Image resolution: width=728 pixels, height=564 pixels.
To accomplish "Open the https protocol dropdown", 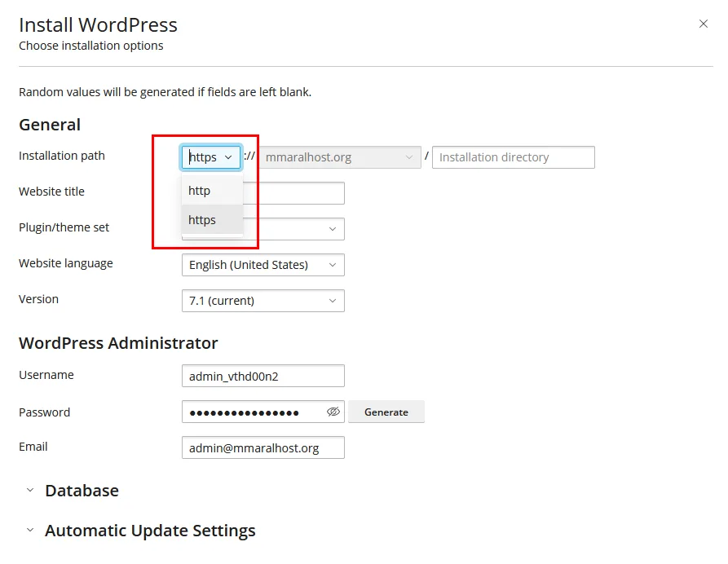I will tap(211, 157).
